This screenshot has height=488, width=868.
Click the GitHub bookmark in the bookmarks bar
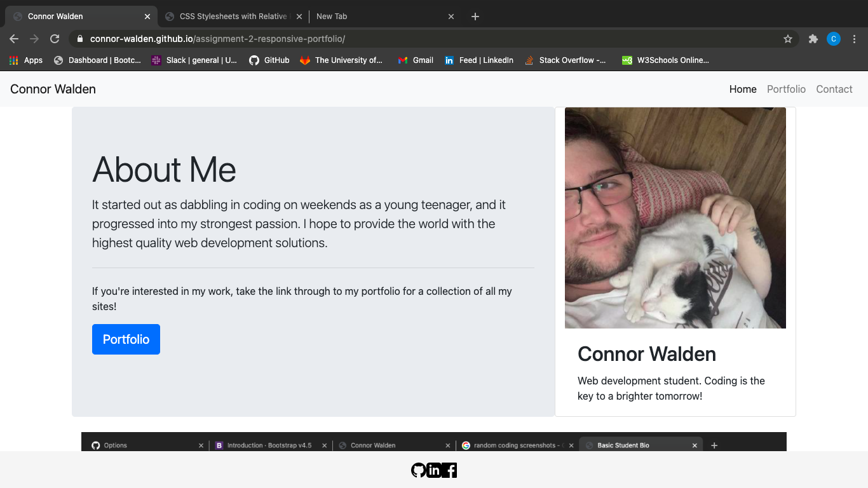(x=269, y=60)
